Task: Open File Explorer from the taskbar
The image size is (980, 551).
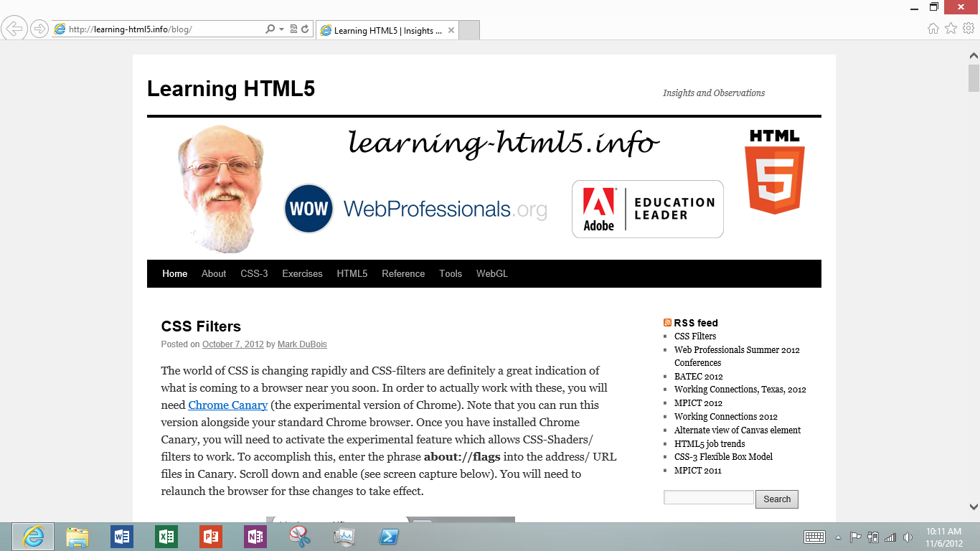Action: [77, 537]
